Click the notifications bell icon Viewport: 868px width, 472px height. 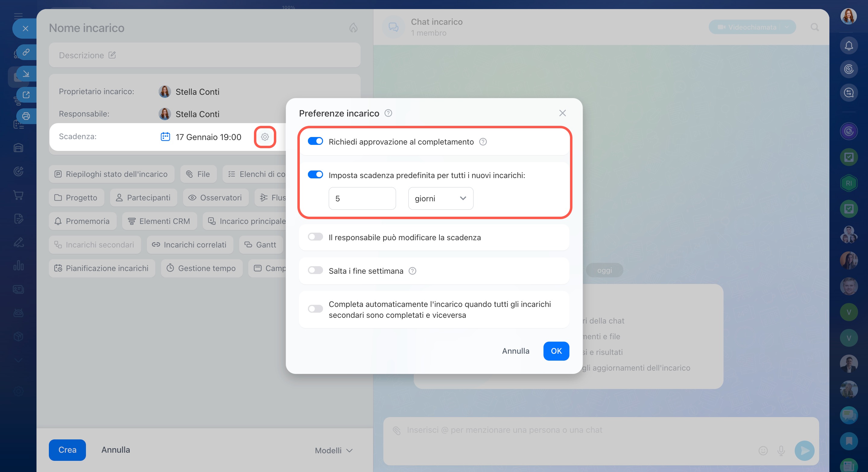point(848,46)
